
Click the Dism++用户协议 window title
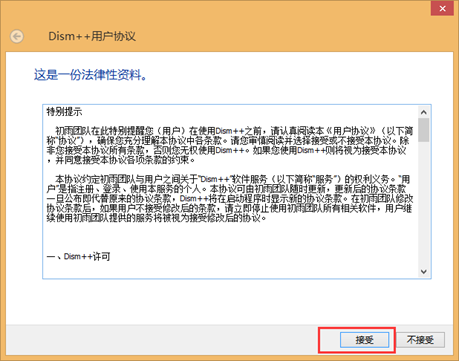point(92,36)
